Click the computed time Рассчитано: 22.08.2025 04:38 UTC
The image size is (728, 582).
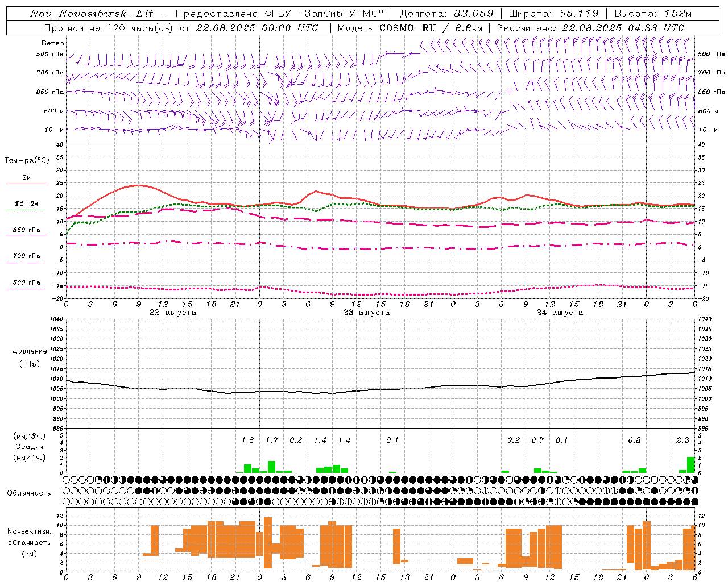590,28
